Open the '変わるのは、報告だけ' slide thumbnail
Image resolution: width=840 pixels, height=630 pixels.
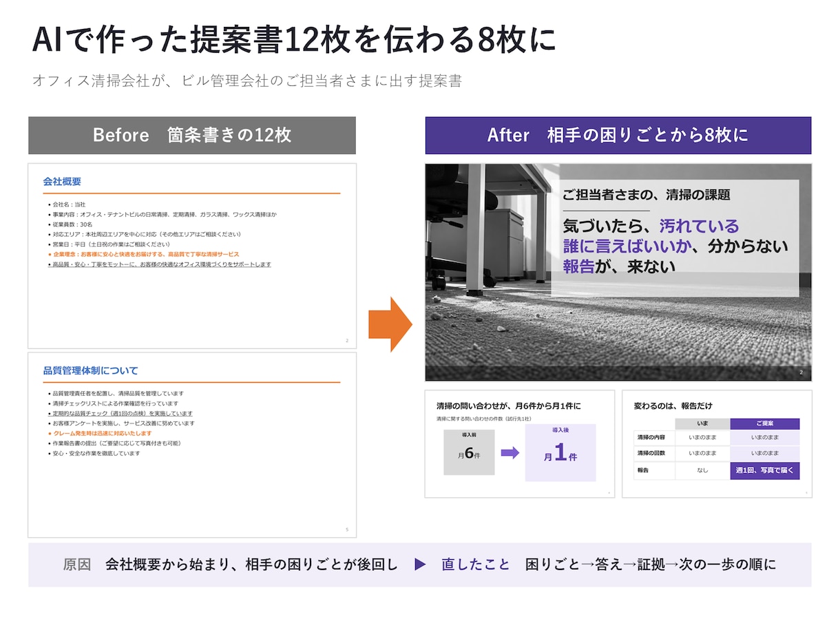point(717,443)
